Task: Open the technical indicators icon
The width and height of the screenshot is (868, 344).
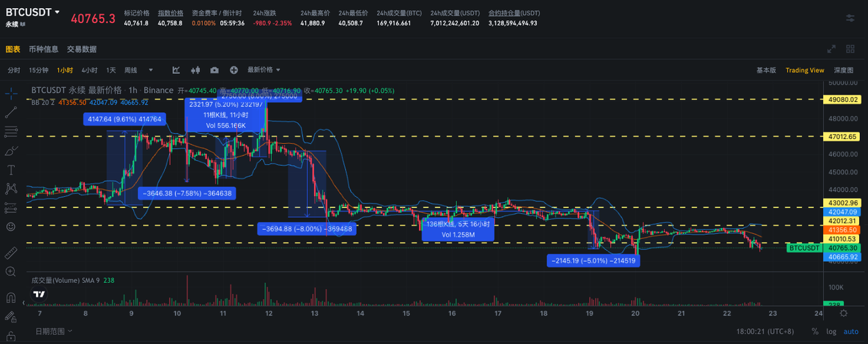Action: point(176,70)
